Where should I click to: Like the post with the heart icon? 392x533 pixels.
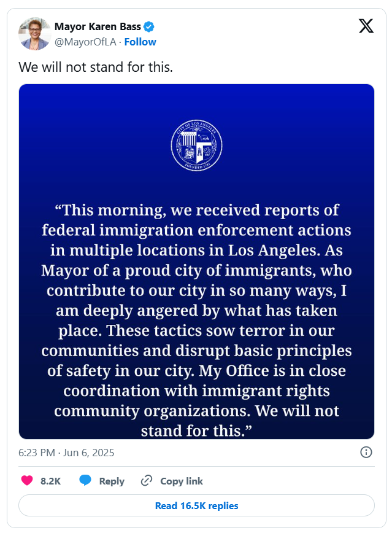click(x=27, y=481)
